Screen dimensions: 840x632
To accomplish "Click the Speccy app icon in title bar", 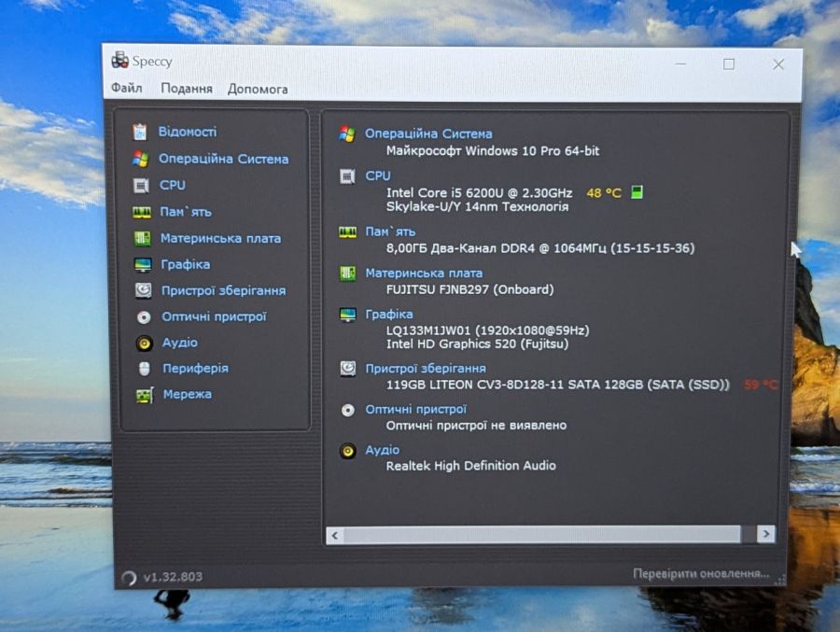I will [120, 60].
